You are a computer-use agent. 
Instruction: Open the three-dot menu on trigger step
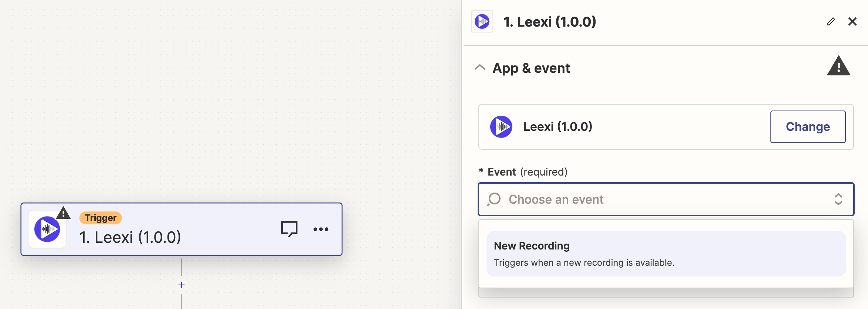(x=321, y=229)
